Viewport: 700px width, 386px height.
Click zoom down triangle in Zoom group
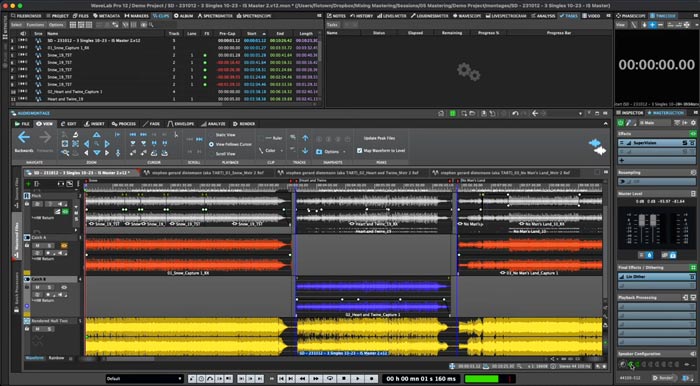point(96,153)
